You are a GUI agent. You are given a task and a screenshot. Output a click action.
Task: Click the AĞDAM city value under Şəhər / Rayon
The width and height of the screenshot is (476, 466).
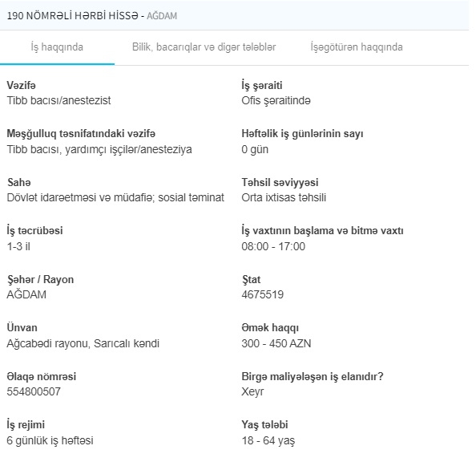tap(26, 294)
